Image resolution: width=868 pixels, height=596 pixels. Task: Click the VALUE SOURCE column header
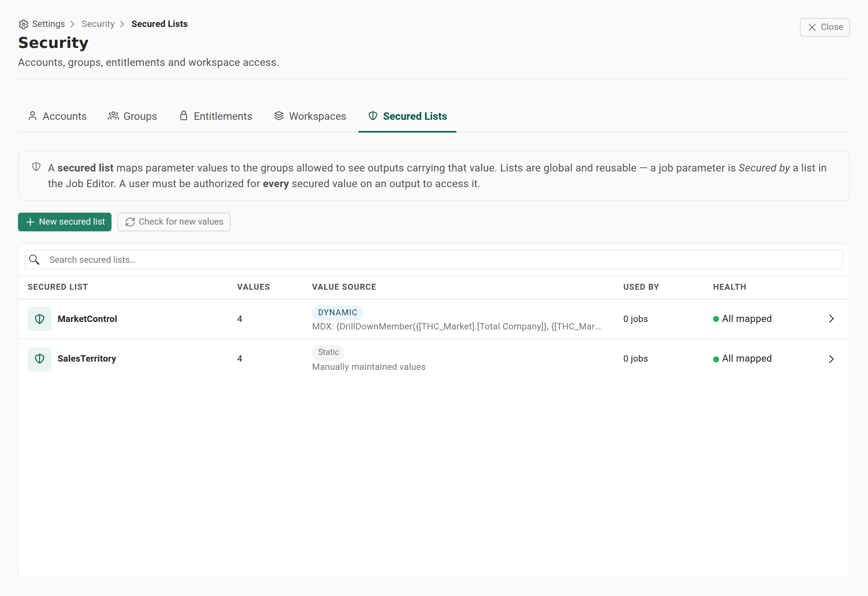[344, 287]
